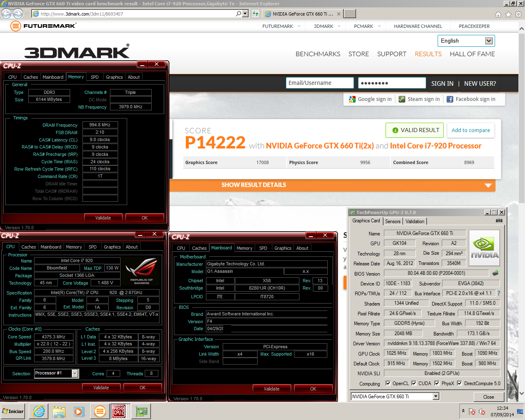The image size is (525, 420).
Task: Open Caches tab in CPU-Z CPU window
Action: 29,247
